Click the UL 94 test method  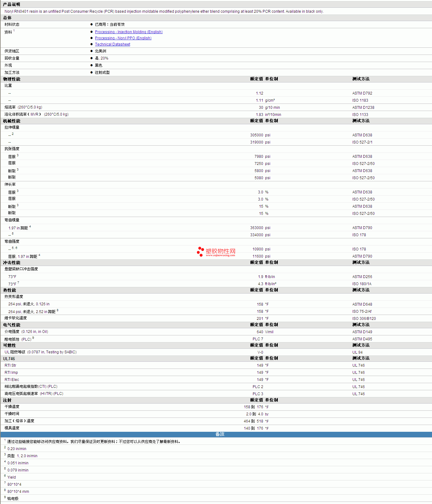point(357,352)
